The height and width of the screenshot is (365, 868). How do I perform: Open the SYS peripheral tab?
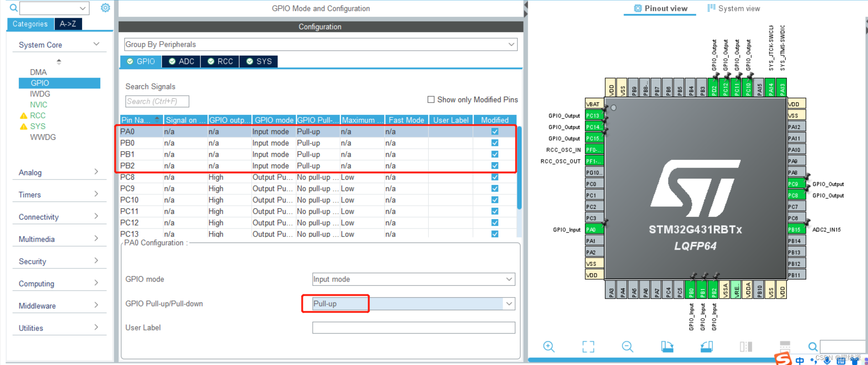click(x=259, y=62)
